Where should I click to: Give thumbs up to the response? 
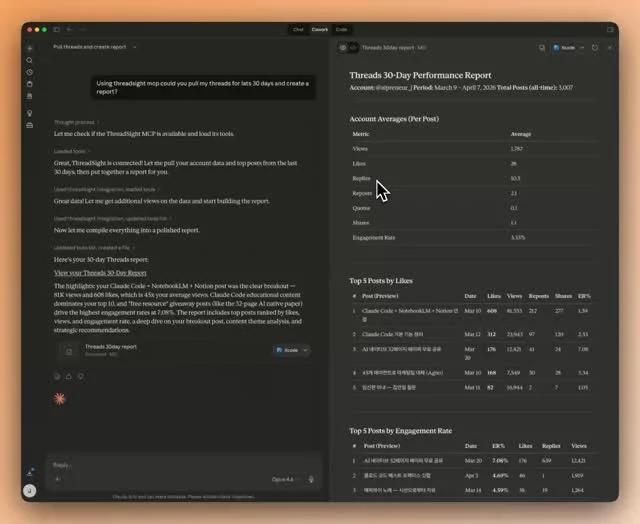(69, 376)
